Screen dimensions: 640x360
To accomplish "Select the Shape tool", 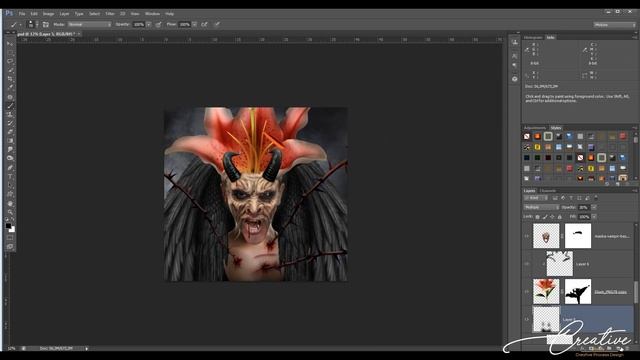I will tap(10, 194).
